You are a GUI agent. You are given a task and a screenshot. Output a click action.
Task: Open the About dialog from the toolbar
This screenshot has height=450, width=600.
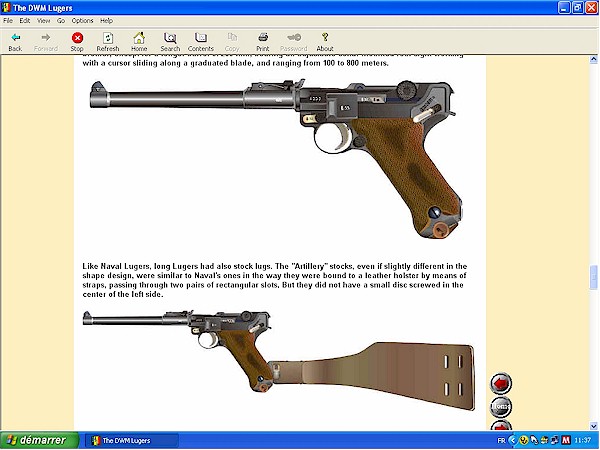pyautogui.click(x=325, y=41)
